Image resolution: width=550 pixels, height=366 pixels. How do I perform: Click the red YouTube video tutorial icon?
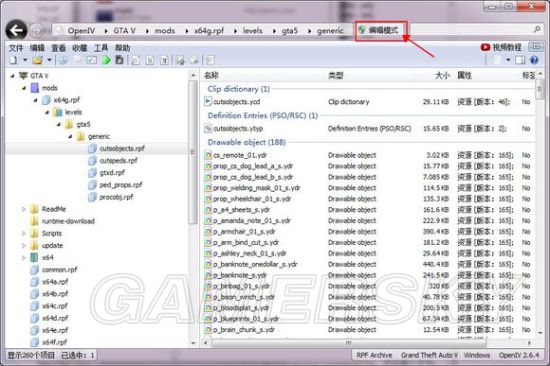[485, 47]
